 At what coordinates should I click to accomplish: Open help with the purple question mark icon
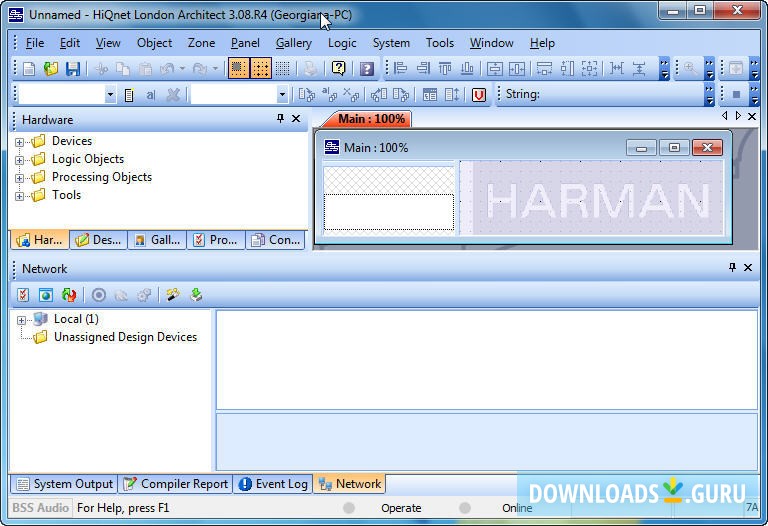point(366,69)
